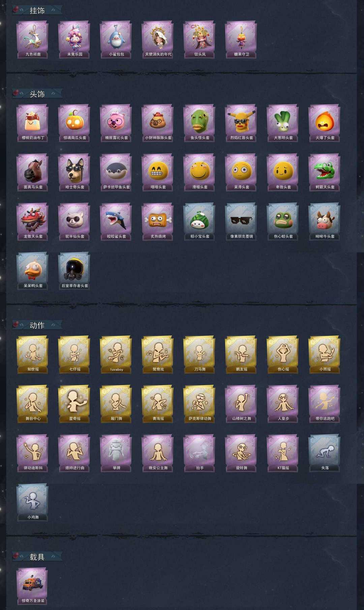The width and height of the screenshot is (364, 610).
Task: Choose the 像素朋克墨镜 pixel sunglasses
Action: click(x=241, y=222)
